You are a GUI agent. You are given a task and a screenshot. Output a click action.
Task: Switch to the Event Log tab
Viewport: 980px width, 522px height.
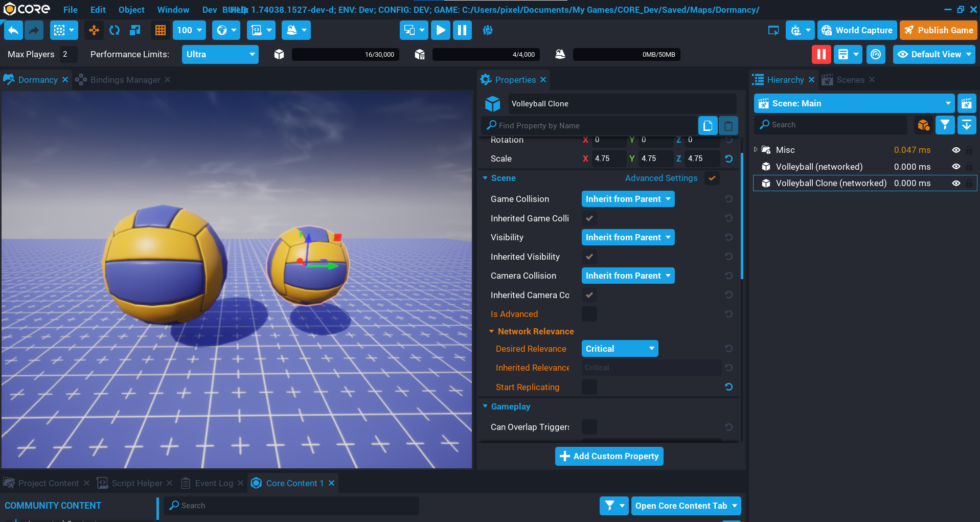click(x=214, y=483)
